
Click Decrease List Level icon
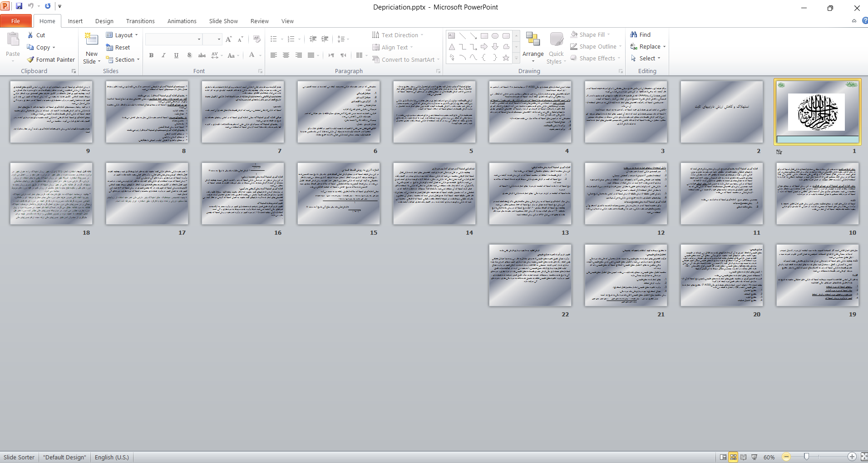[313, 39]
